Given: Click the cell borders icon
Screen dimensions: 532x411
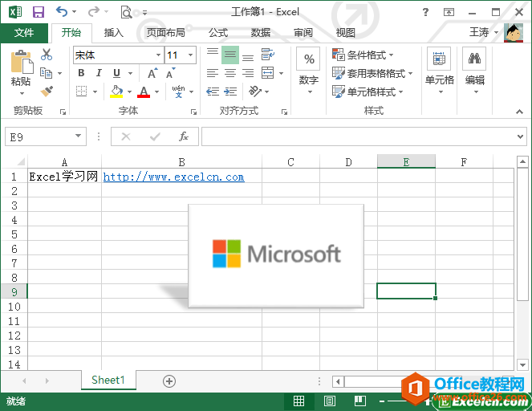Looking at the screenshot, I should 81,91.
